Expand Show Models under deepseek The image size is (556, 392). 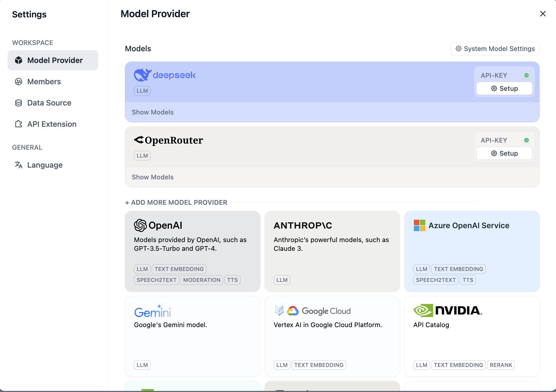click(x=153, y=112)
